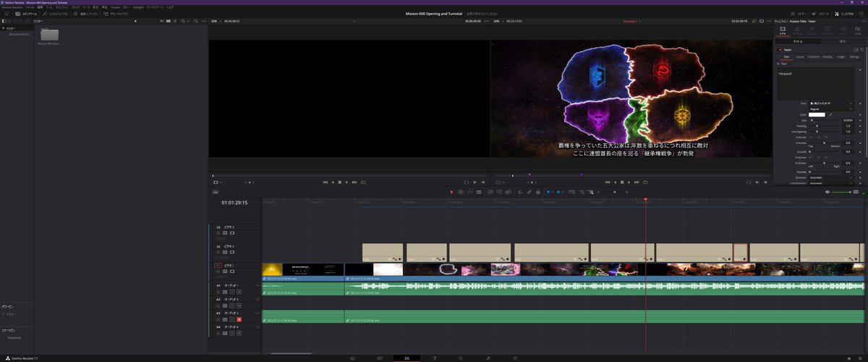Toggle the Metadata (メタデータ) panel
868x362 pixels.
pos(822,14)
